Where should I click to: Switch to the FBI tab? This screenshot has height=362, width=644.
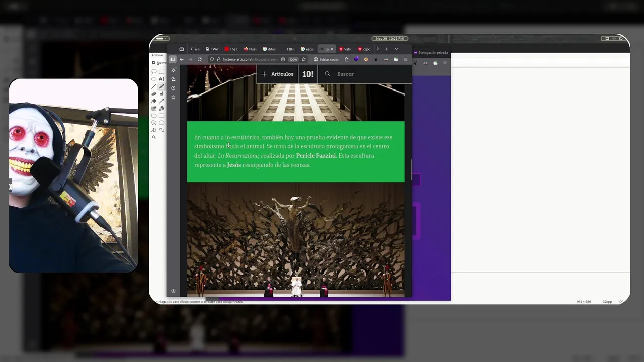[290, 49]
